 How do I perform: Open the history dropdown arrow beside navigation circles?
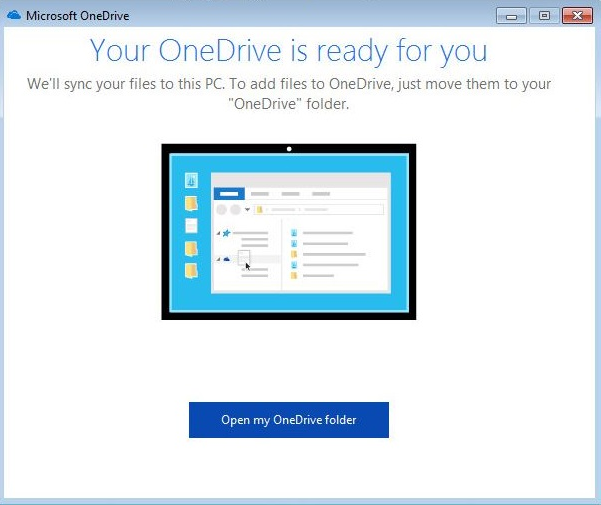[x=247, y=210]
